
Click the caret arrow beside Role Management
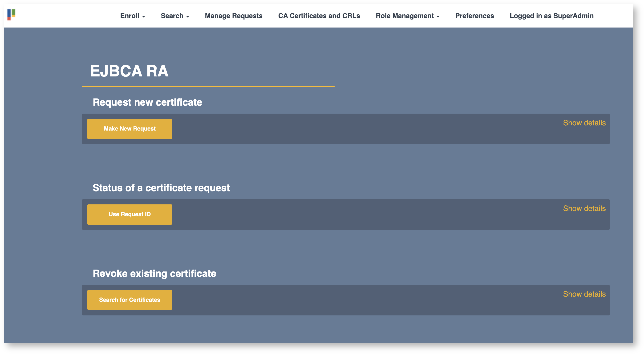click(438, 17)
